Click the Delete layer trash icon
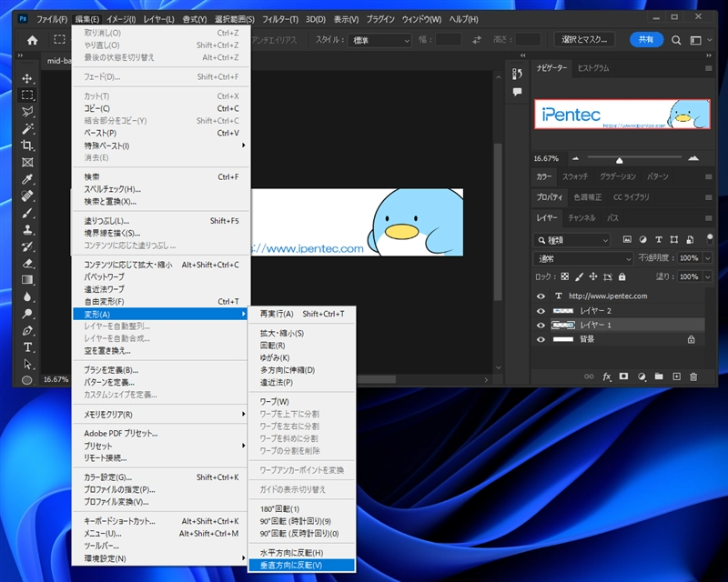Screen dimensions: 728x582 tap(693, 376)
